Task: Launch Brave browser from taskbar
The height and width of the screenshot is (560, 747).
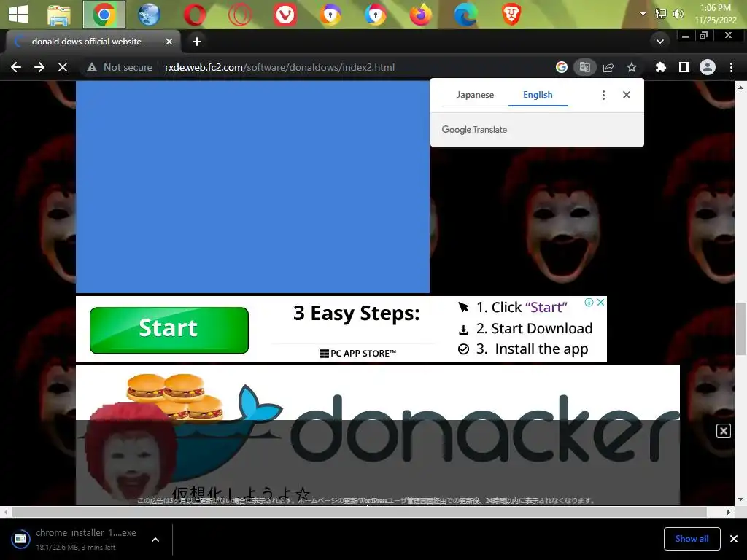Action: pyautogui.click(x=511, y=15)
